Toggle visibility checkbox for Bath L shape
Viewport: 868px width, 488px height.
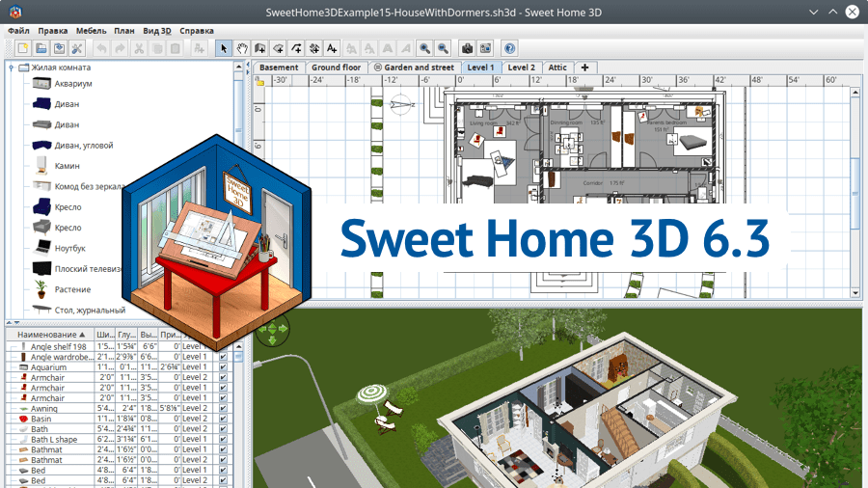point(223,439)
